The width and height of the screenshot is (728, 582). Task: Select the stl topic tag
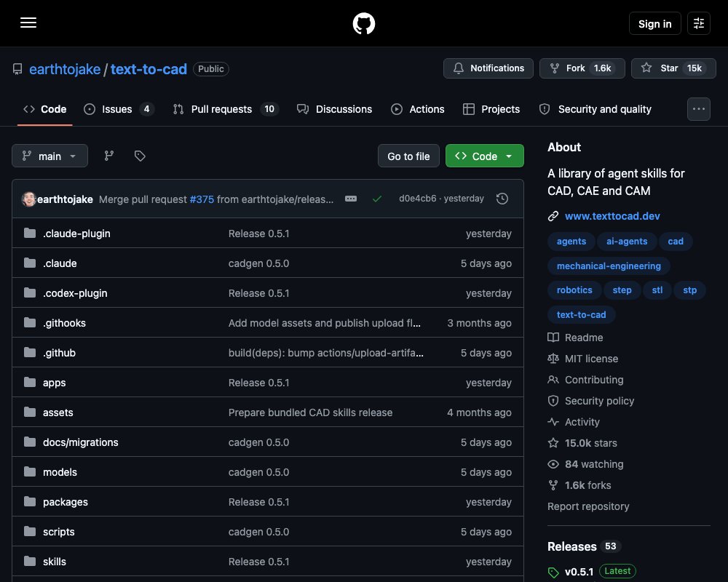point(657,290)
